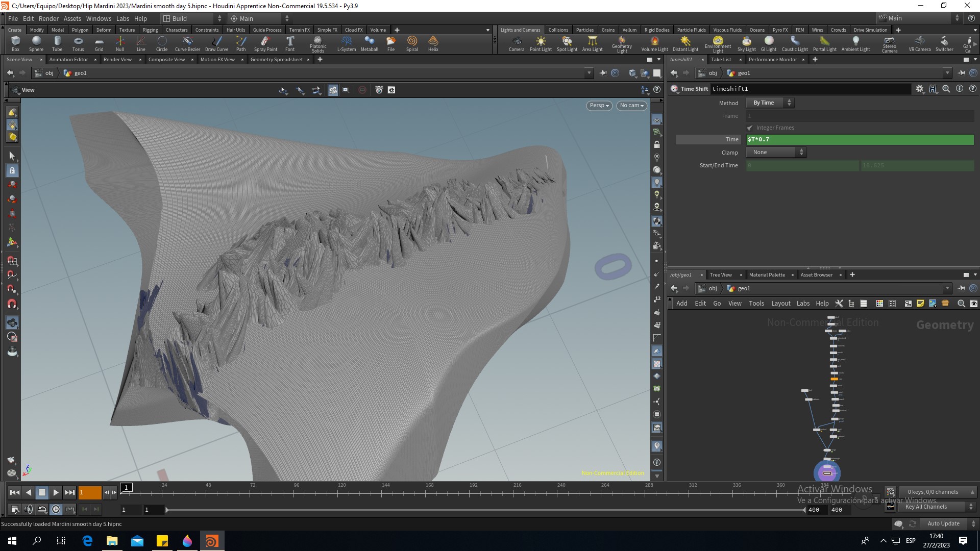Open the Houdini app in taskbar

[212, 541]
